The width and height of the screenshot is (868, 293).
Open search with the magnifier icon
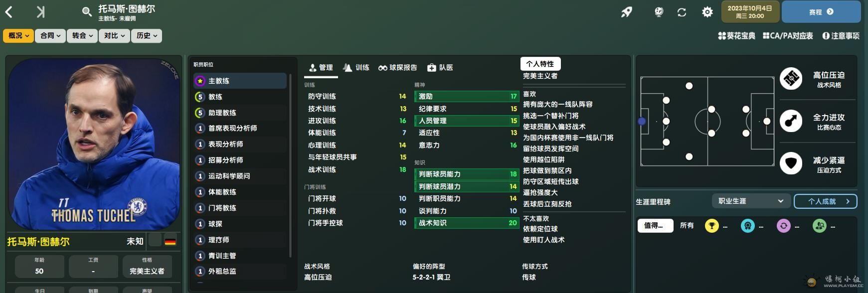click(87, 12)
